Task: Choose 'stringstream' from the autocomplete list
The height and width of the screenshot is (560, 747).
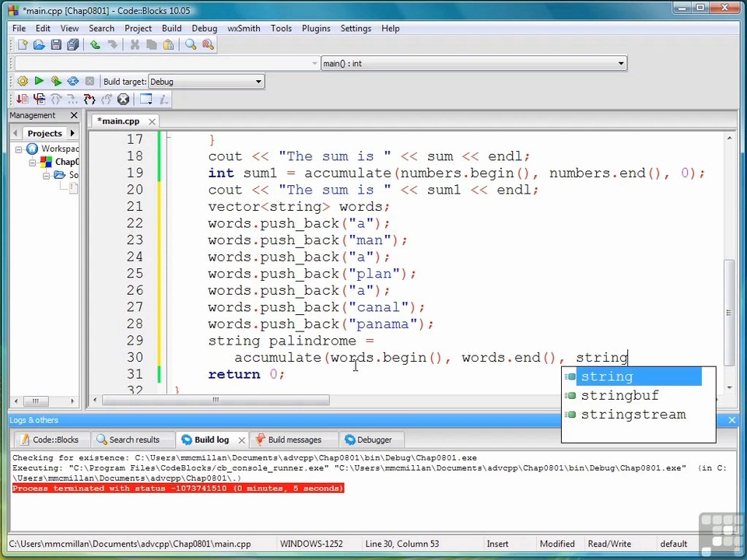Action: tap(633, 415)
